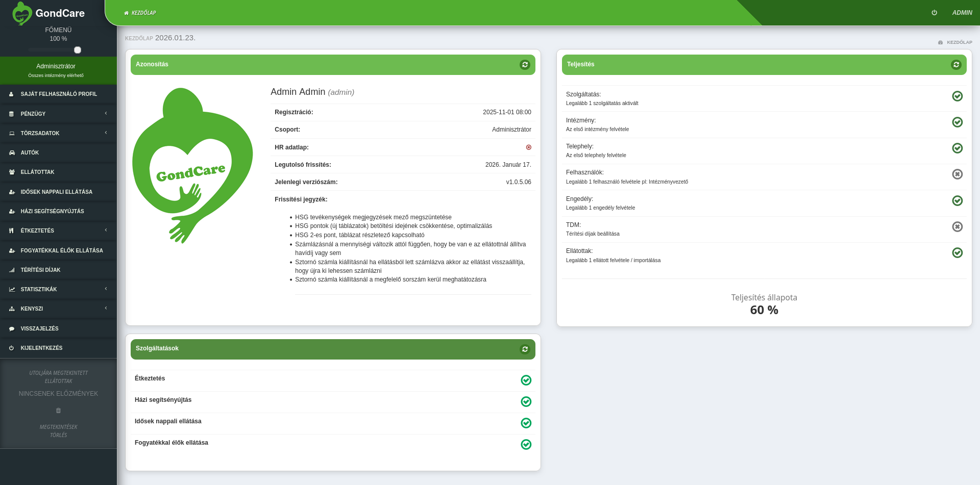This screenshot has height=485, width=980.
Task: Click the ADMIN user link
Action: [x=962, y=13]
